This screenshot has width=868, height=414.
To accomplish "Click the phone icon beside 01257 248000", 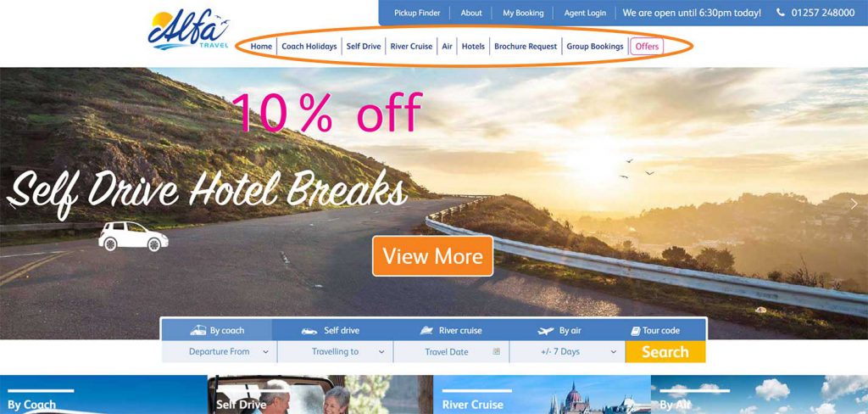I will tap(781, 12).
